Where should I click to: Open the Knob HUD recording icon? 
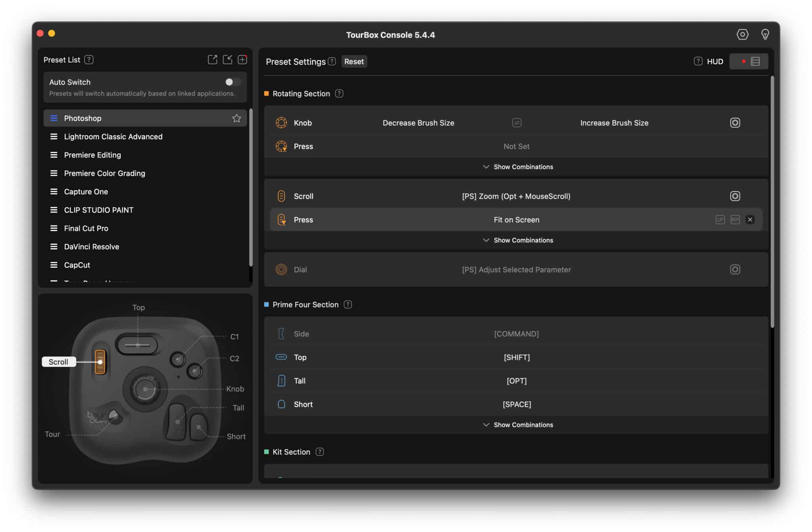735,123
